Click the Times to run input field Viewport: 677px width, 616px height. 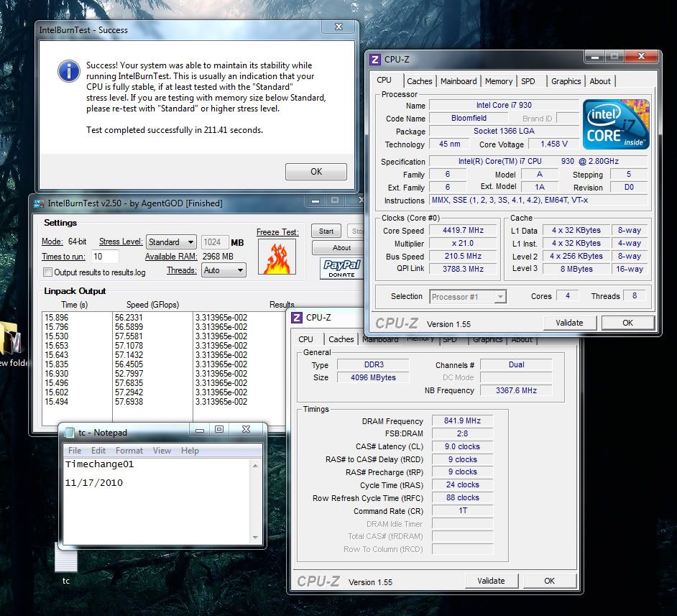tap(105, 257)
